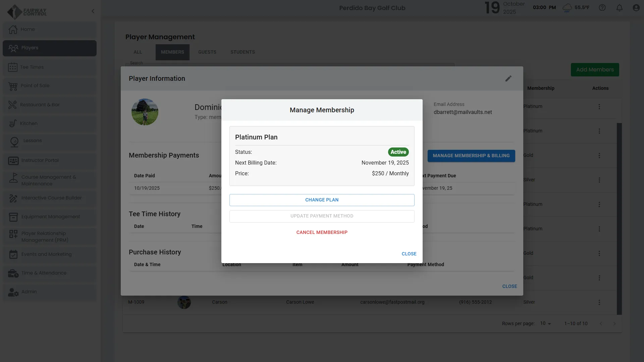Switch to the Students tab
This screenshot has height=362, width=644.
243,52
